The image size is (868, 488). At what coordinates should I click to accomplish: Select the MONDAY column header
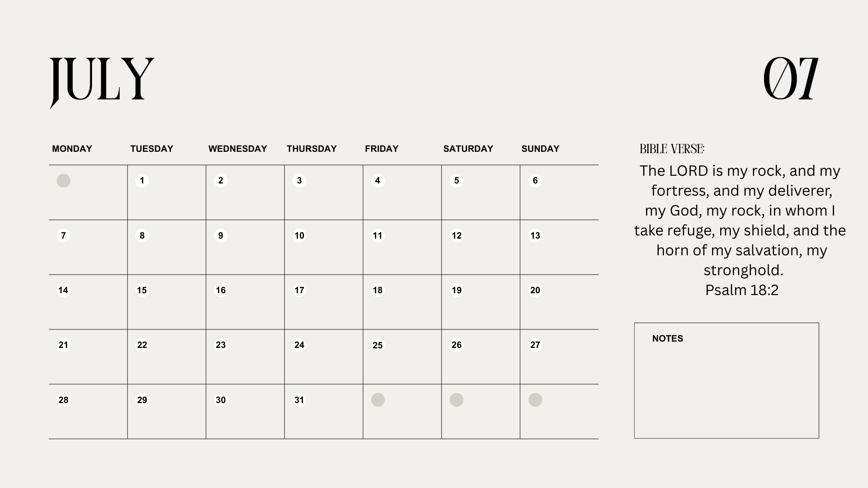pyautogui.click(x=72, y=149)
